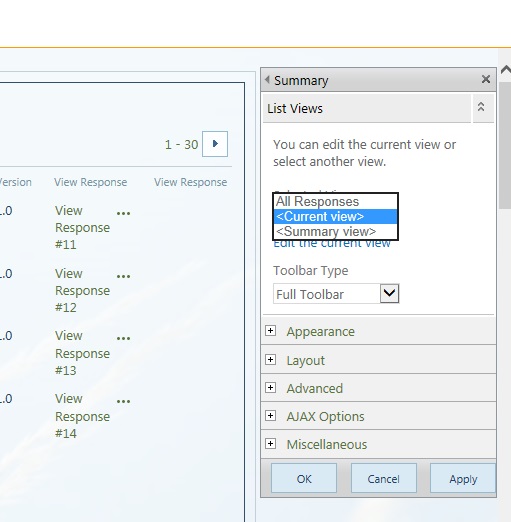The width and height of the screenshot is (511, 522).
Task: Click the Summary pane left arrow icon
Action: 267,79
